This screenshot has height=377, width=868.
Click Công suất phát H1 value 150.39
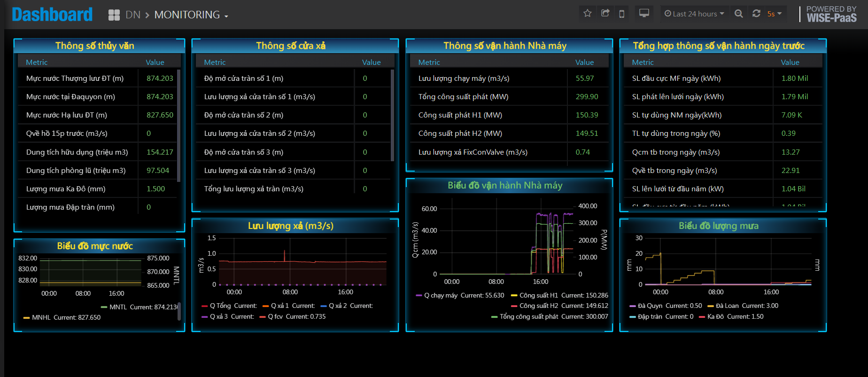point(587,115)
